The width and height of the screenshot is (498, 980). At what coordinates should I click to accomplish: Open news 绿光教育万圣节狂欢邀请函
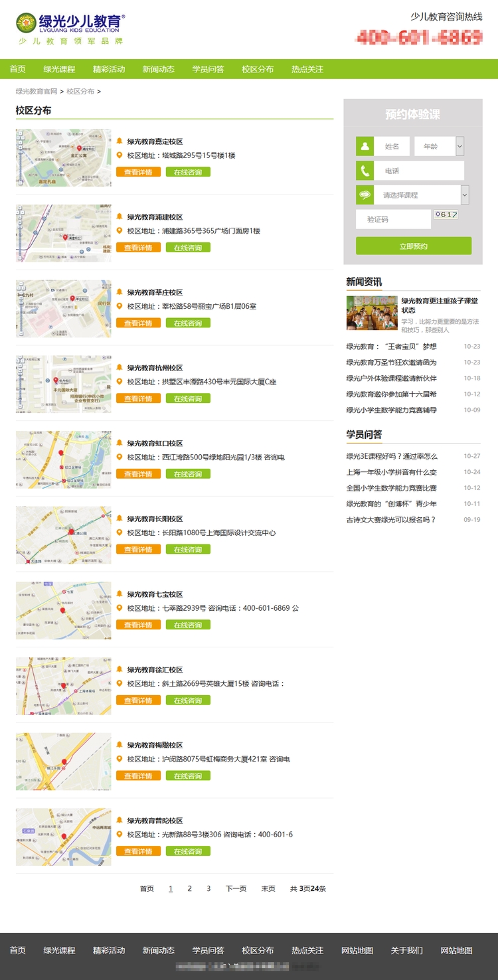391,363
